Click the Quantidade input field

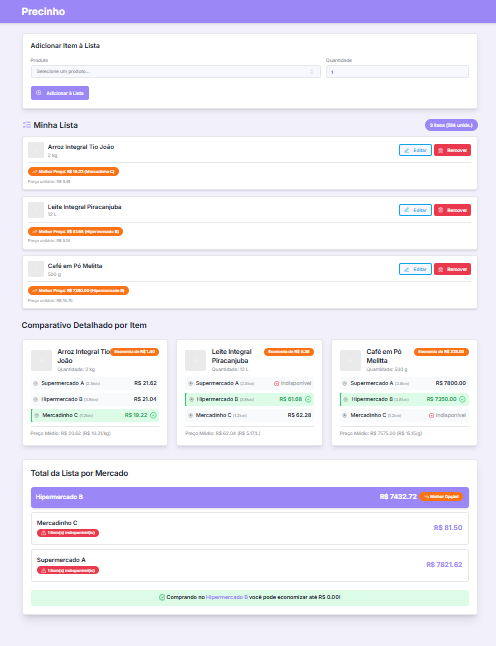pyautogui.click(x=397, y=72)
